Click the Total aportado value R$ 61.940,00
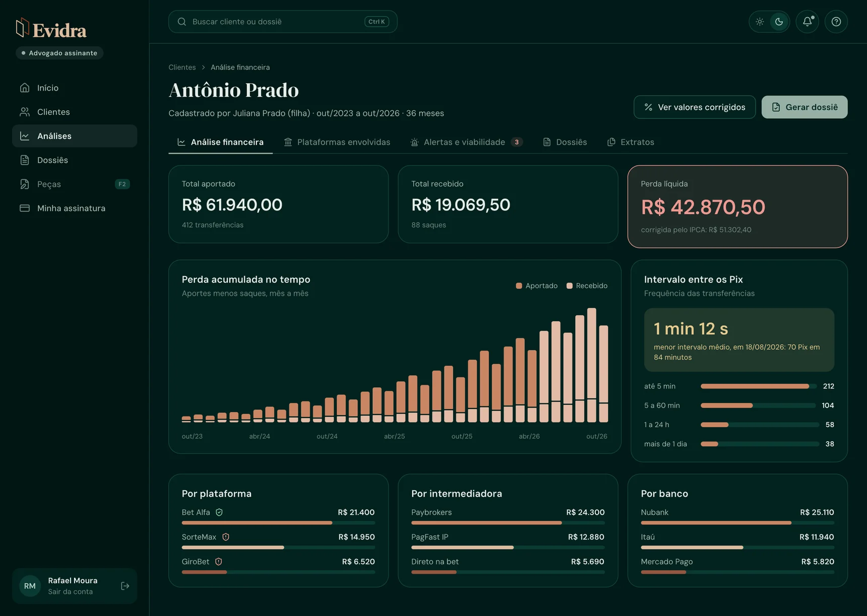Image resolution: width=867 pixels, height=616 pixels. pos(232,205)
